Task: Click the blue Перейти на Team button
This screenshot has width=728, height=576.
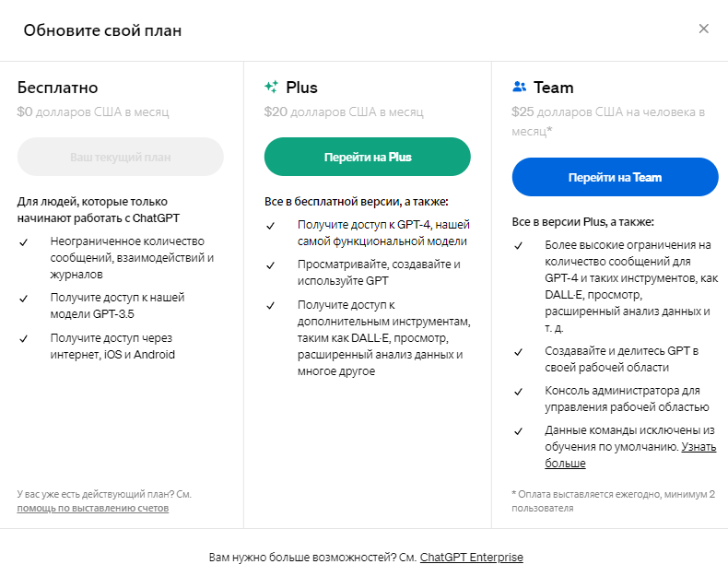Action: [615, 177]
